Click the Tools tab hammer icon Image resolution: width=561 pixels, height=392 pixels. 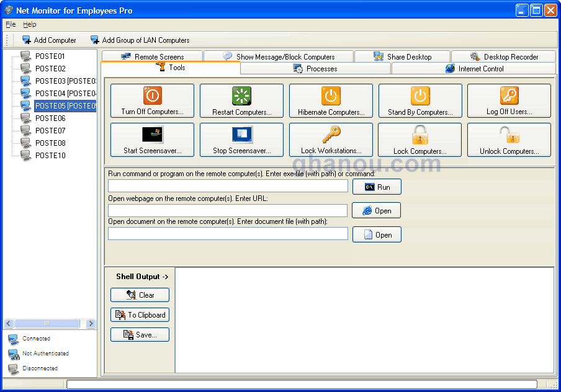(161, 66)
